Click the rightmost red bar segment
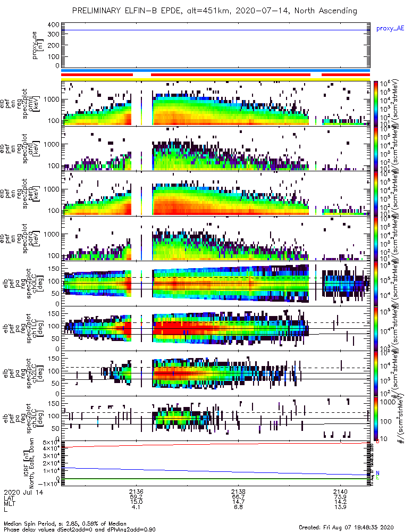The image size is (412, 532). click(346, 74)
